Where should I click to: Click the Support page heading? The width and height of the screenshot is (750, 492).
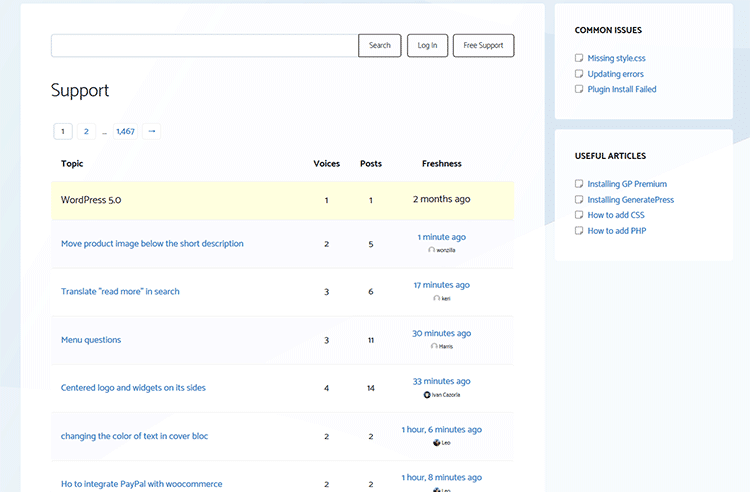coord(80,90)
